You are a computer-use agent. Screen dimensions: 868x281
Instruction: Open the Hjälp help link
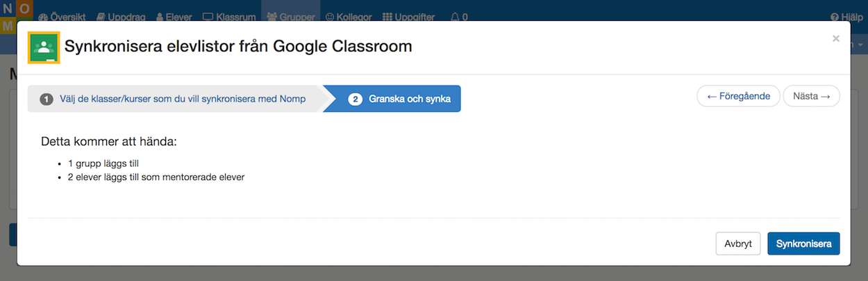click(x=846, y=17)
